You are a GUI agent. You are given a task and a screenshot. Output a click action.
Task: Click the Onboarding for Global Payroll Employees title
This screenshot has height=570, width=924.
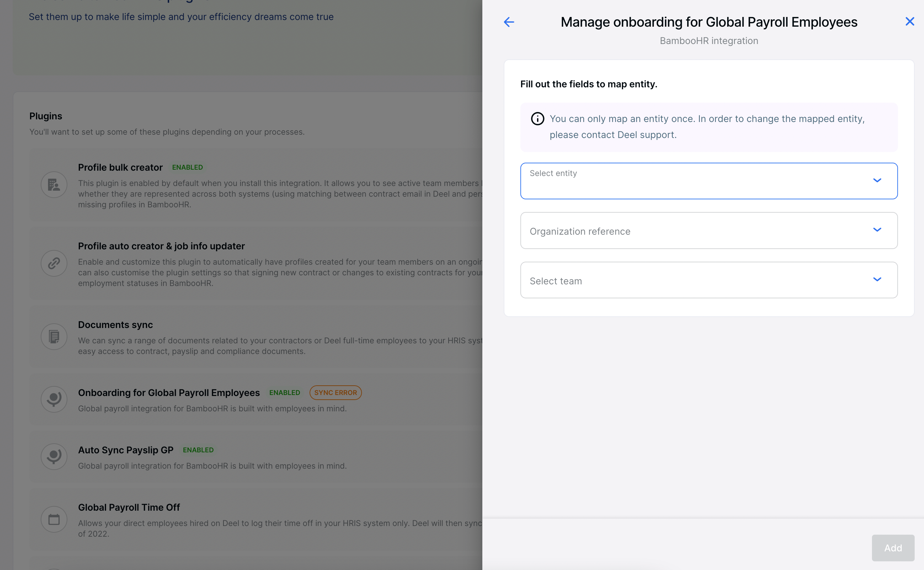click(168, 392)
